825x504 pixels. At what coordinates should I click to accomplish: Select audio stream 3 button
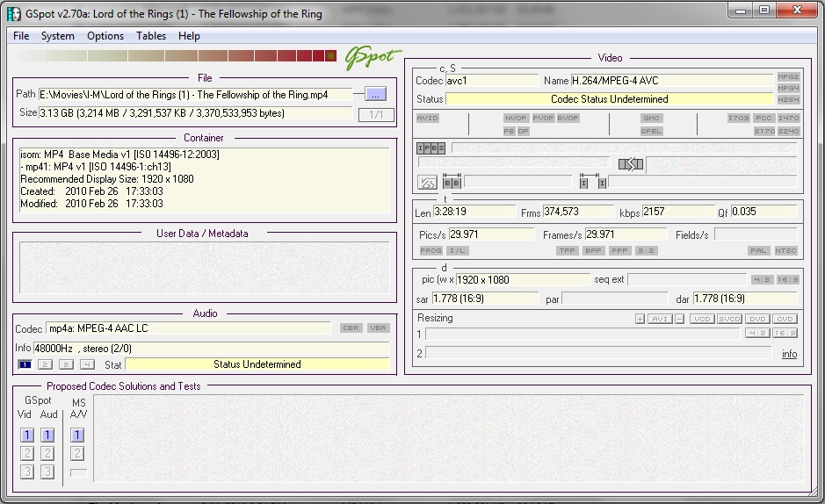66,364
